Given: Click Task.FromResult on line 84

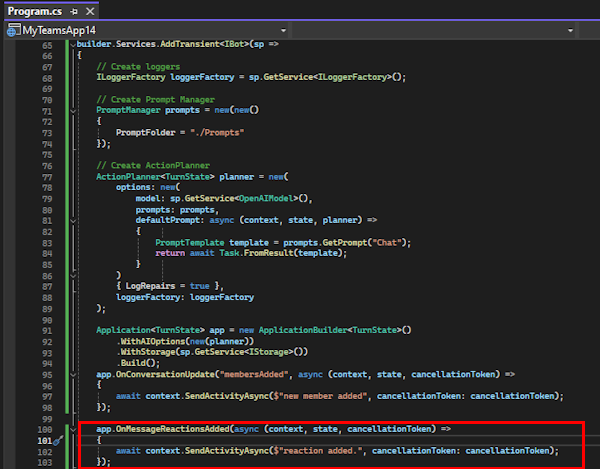Looking at the screenshot, I should click(256, 253).
